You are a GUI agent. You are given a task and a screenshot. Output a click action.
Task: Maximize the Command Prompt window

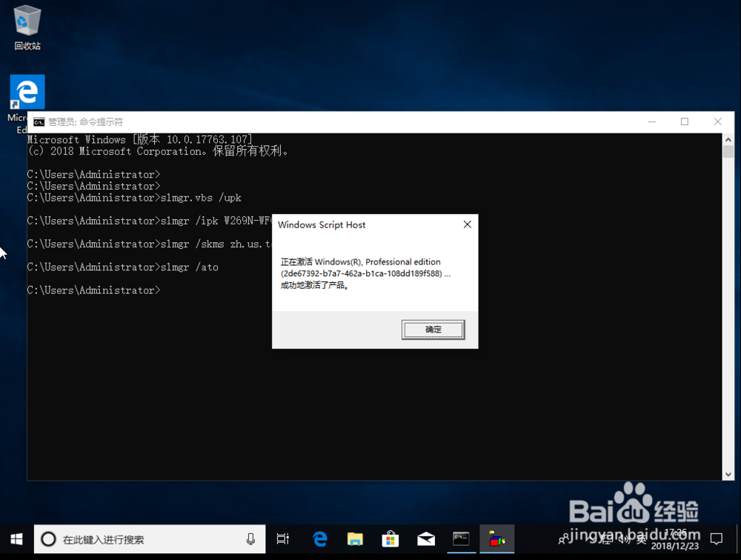click(x=684, y=122)
